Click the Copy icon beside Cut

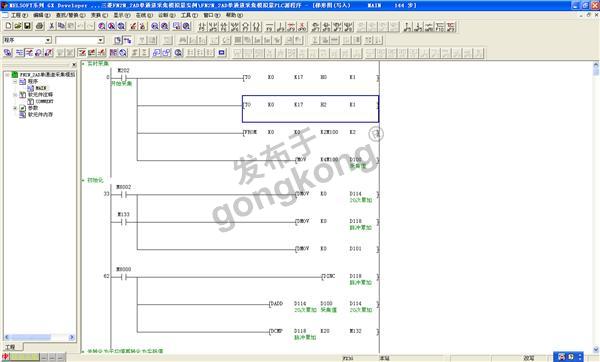click(x=61, y=26)
